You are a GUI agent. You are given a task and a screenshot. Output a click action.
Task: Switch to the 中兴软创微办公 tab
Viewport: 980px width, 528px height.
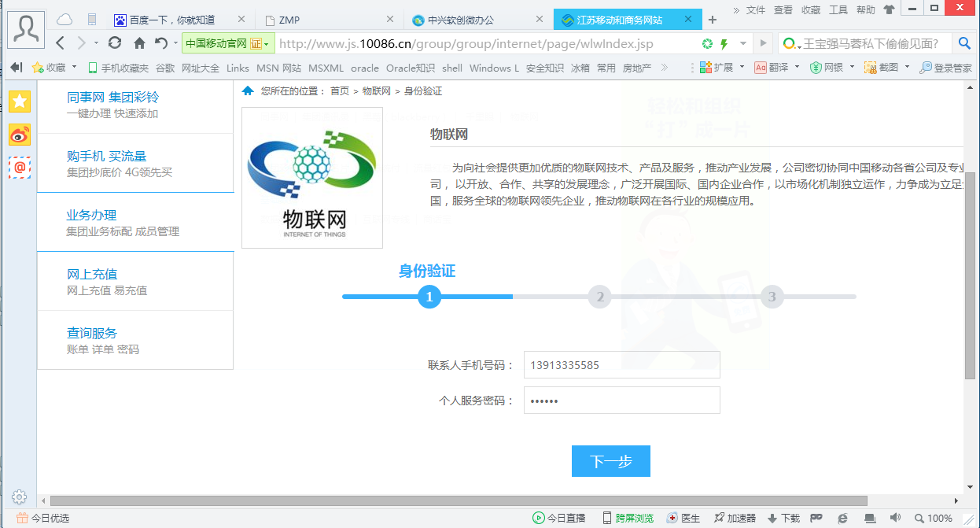480,20
